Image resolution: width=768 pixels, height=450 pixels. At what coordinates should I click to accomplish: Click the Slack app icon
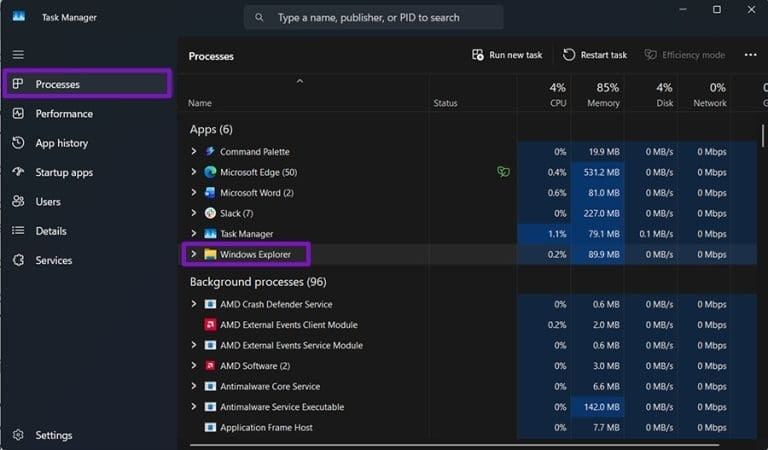coord(210,213)
